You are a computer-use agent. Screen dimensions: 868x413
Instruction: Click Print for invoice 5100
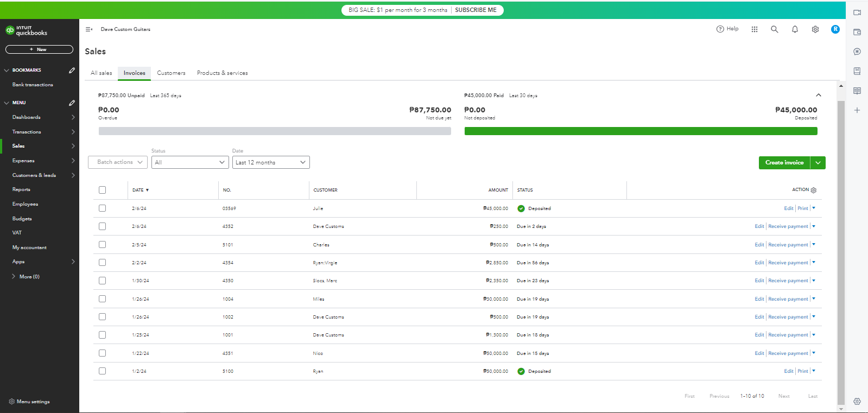click(x=803, y=371)
